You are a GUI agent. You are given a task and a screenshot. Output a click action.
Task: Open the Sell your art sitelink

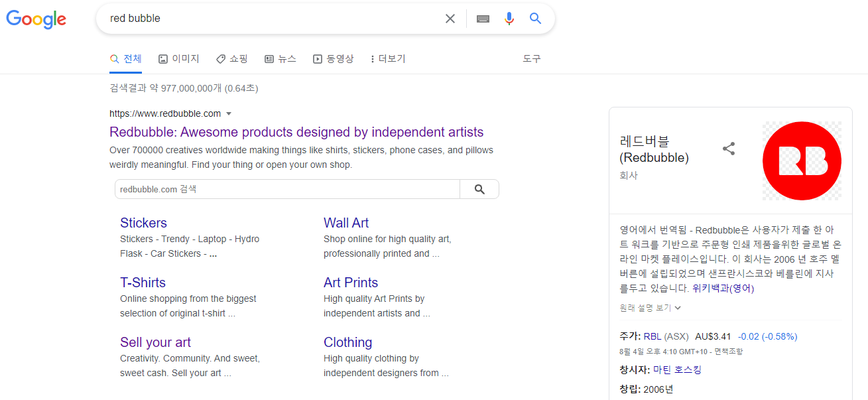click(x=155, y=342)
